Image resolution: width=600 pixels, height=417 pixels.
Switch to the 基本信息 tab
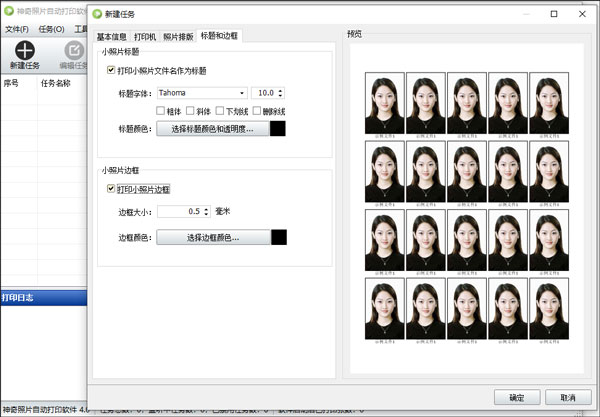pos(113,36)
